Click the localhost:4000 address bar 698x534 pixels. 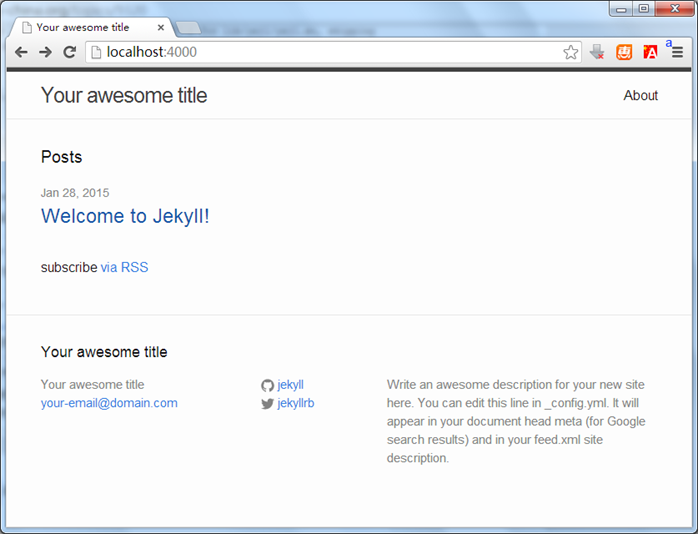[x=320, y=52]
